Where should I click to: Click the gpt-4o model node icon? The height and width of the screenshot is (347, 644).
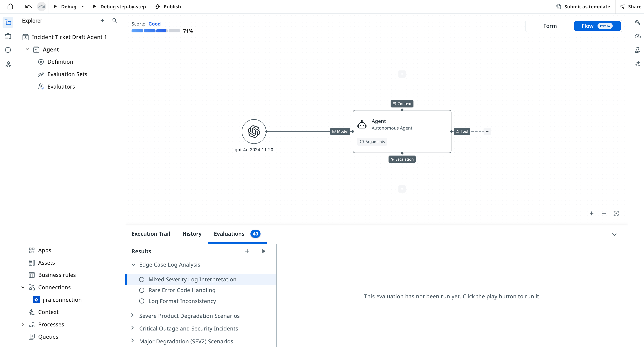click(254, 131)
